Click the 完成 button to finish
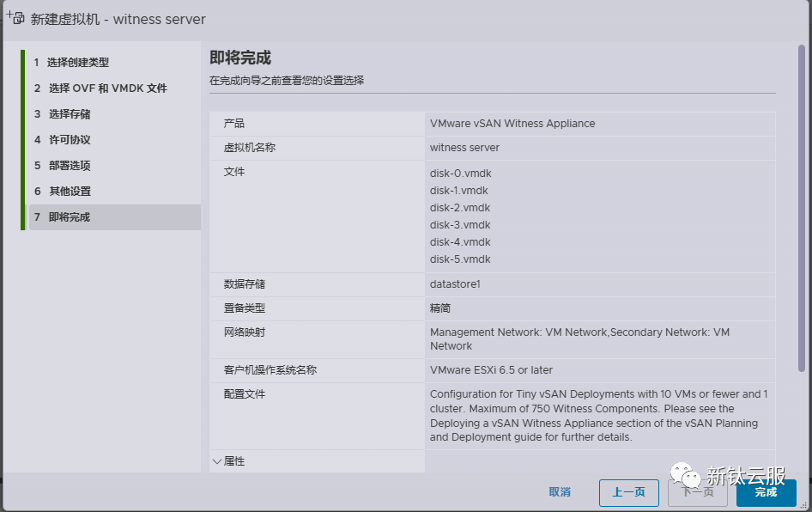The width and height of the screenshot is (812, 512). pyautogui.click(x=766, y=492)
